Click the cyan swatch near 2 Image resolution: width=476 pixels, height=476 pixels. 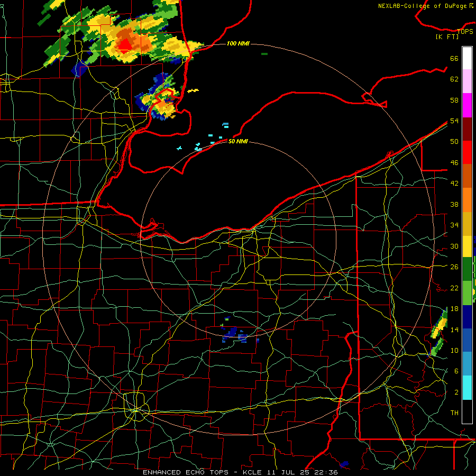coord(467,388)
